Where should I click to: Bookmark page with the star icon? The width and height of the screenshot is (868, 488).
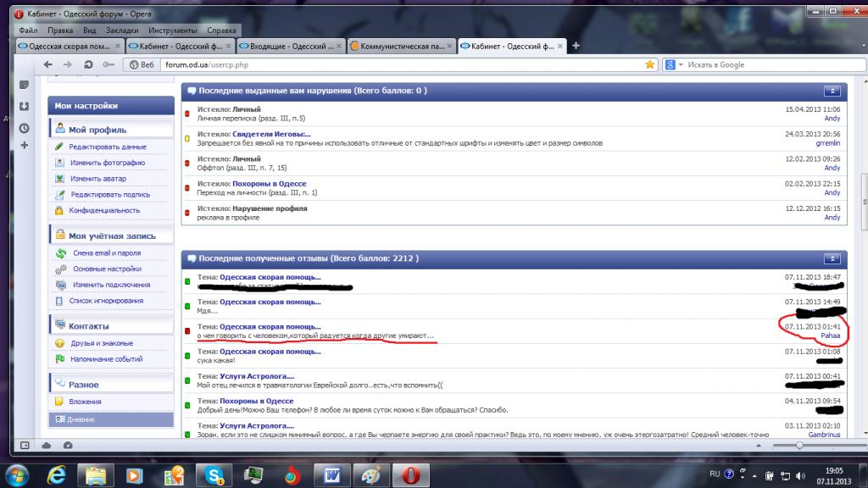tap(650, 64)
